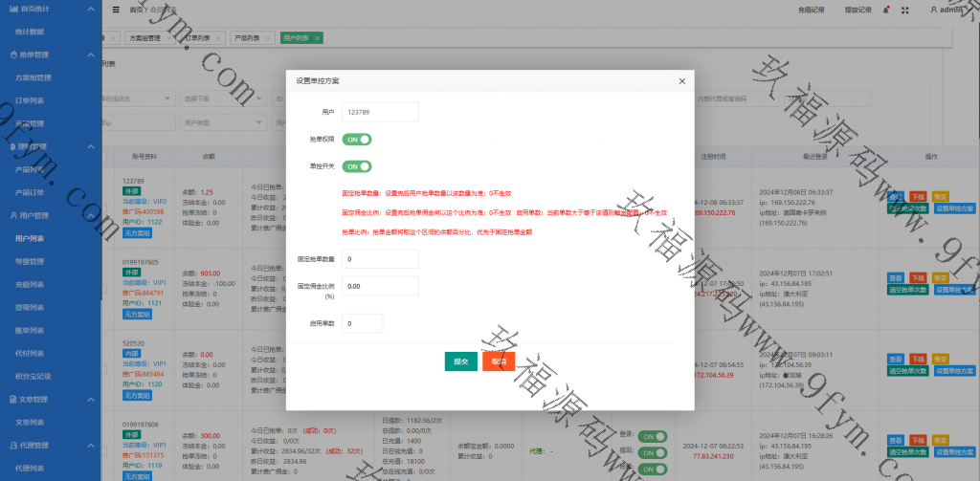980x481 pixels.
Task: Toggle the 抢单权限 switch off
Action: (357, 140)
